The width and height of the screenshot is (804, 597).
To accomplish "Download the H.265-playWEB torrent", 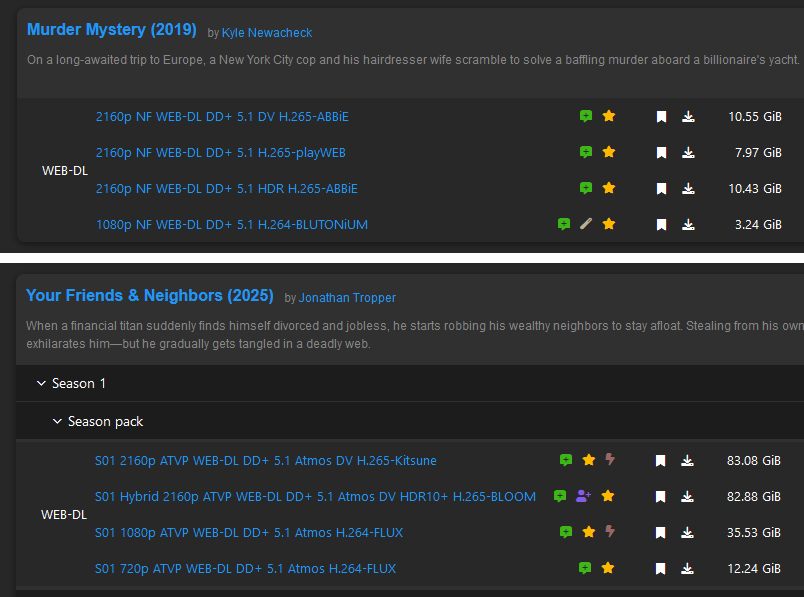I will click(x=688, y=153).
